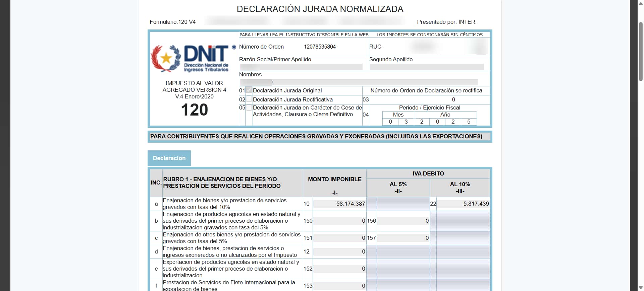
Task: Toggle Declaración Jurada Rectificativa checkbox
Action: (249, 99)
